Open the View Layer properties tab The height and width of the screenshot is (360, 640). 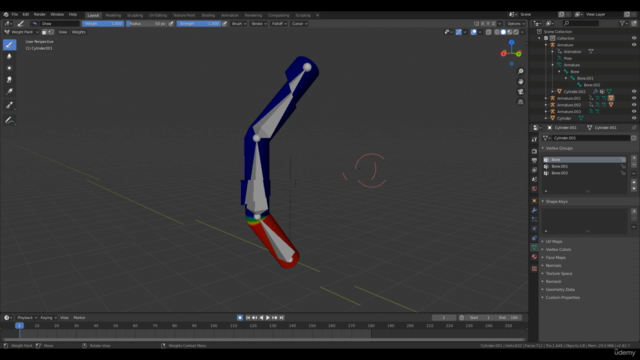pyautogui.click(x=534, y=170)
